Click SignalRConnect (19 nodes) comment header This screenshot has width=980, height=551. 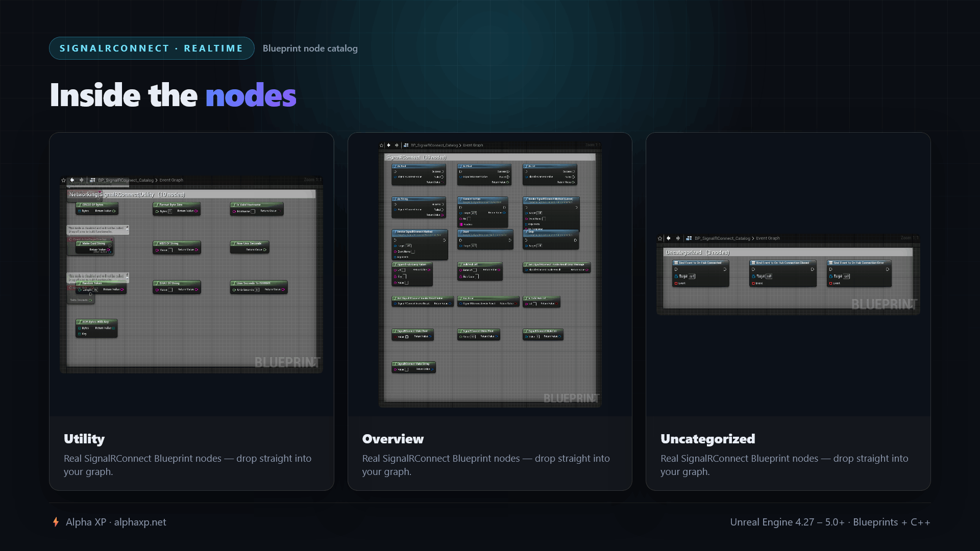click(490, 157)
